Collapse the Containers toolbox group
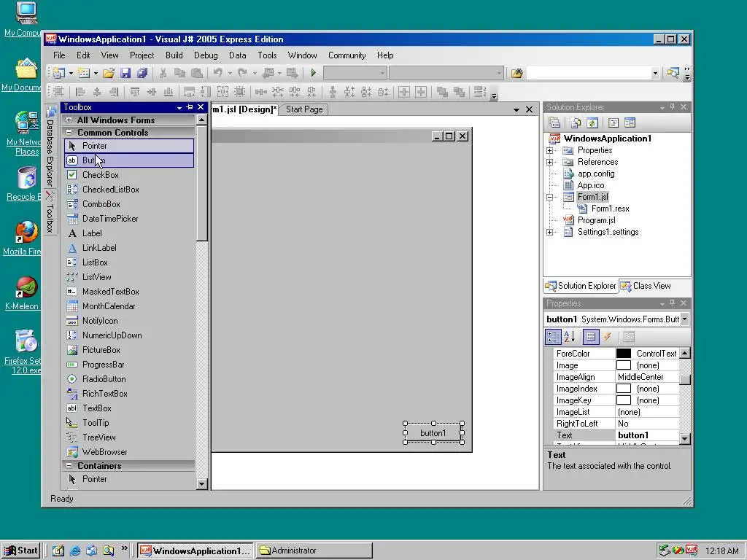 coord(69,466)
